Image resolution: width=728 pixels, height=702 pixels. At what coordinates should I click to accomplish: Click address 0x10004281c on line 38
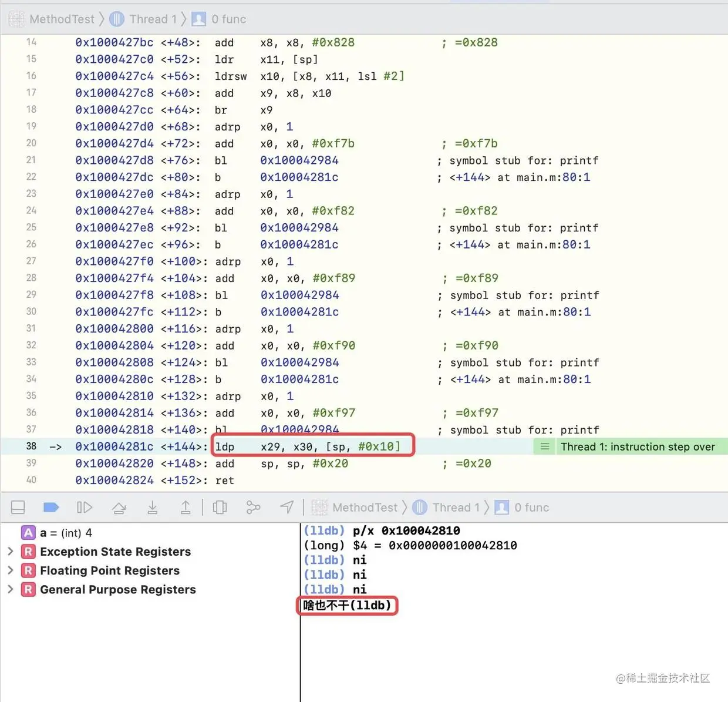pyautogui.click(x=114, y=446)
